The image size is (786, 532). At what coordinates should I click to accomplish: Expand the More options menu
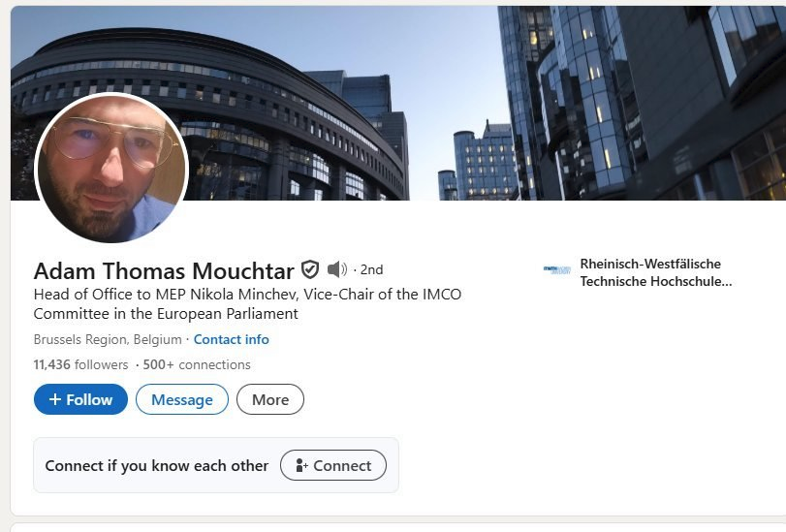pos(270,399)
